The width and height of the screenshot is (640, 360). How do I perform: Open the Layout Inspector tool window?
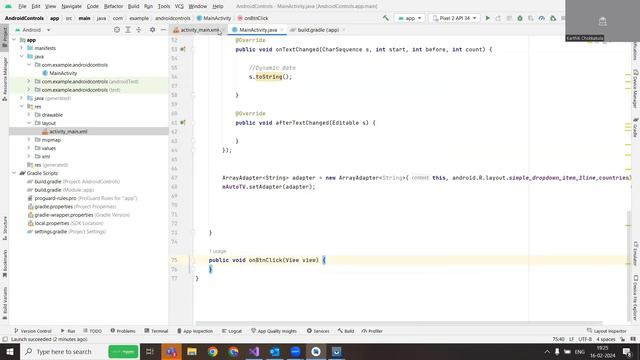[x=607, y=331]
